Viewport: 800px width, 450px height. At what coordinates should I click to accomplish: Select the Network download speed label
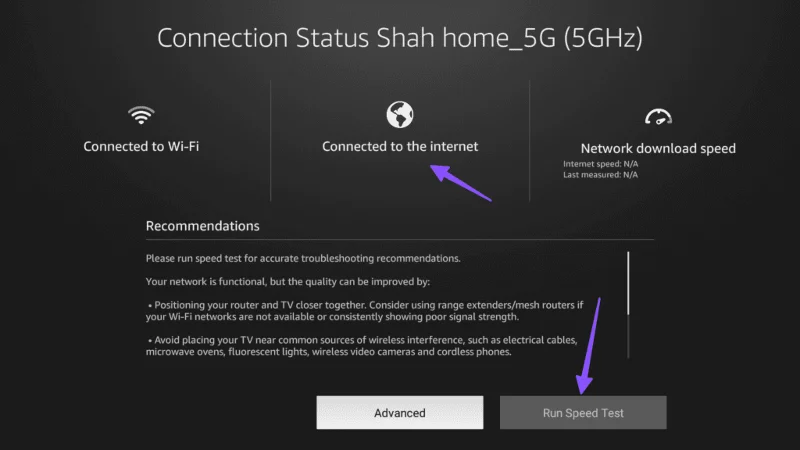[x=658, y=148]
